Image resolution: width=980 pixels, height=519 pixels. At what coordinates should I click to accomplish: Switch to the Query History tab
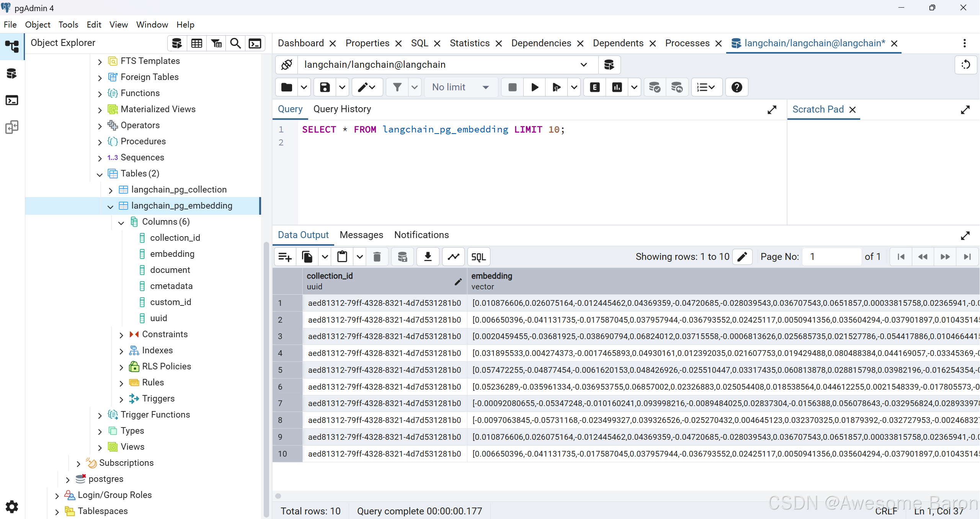coord(342,109)
